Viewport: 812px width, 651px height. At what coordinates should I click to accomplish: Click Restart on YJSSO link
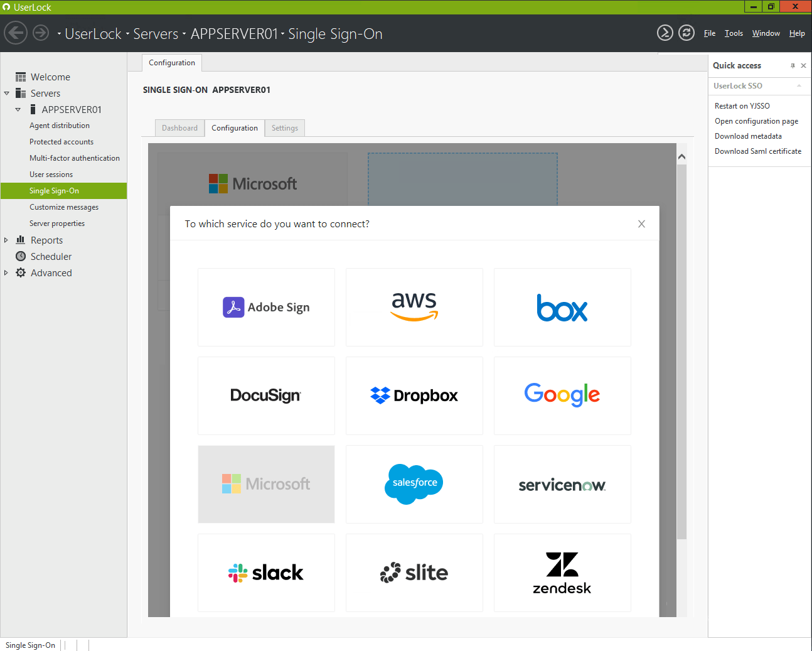(x=742, y=106)
